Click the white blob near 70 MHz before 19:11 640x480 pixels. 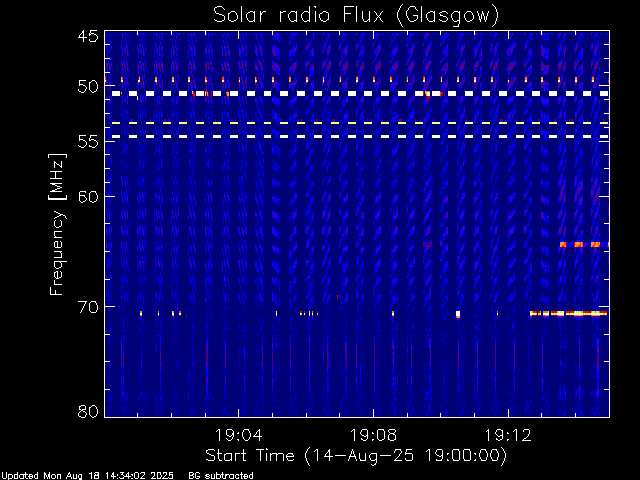(458, 314)
